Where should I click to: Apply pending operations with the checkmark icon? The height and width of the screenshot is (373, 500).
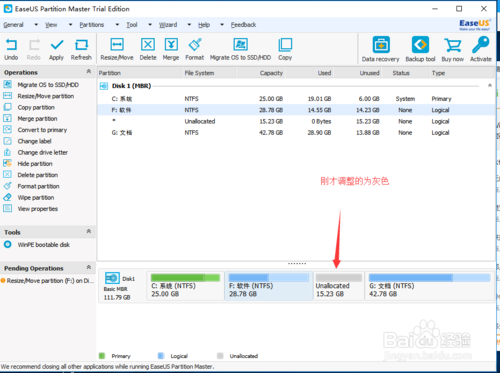[x=57, y=45]
